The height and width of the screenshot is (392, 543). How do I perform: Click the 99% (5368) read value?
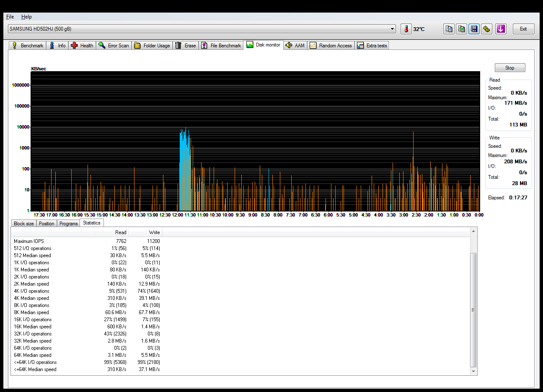[x=115, y=362]
